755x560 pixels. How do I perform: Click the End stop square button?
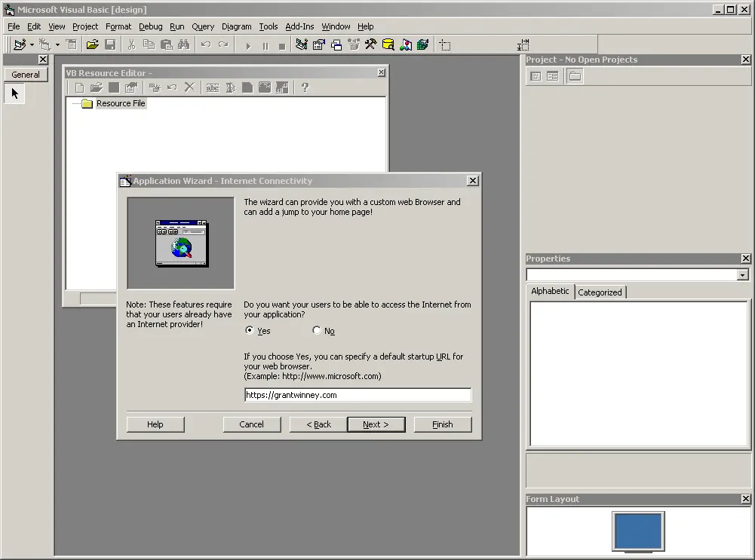pos(282,46)
